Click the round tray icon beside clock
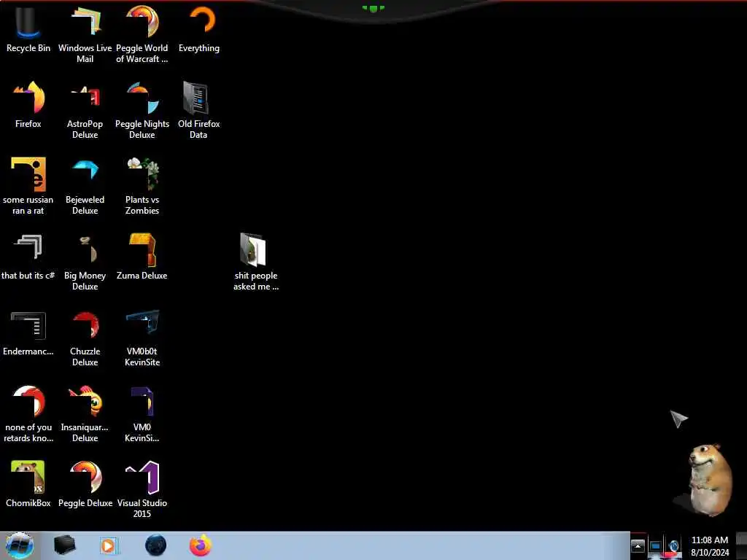The width and height of the screenshot is (747, 560). (x=673, y=545)
